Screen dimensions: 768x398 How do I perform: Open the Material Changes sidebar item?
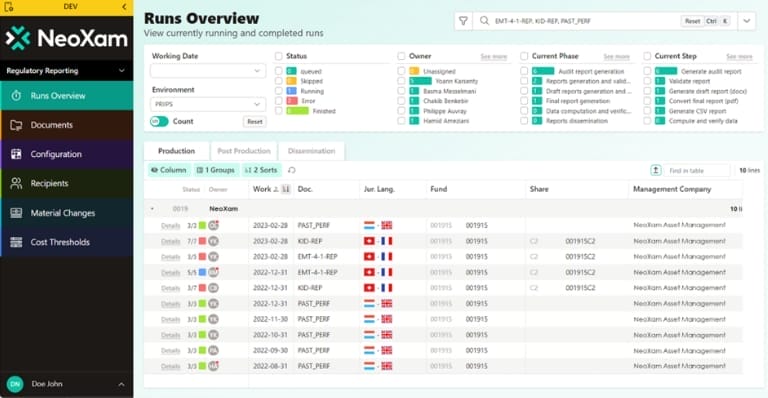[x=67, y=213]
